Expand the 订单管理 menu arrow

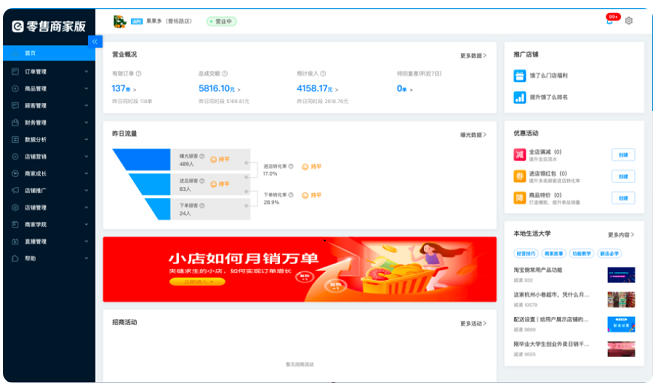86,72
